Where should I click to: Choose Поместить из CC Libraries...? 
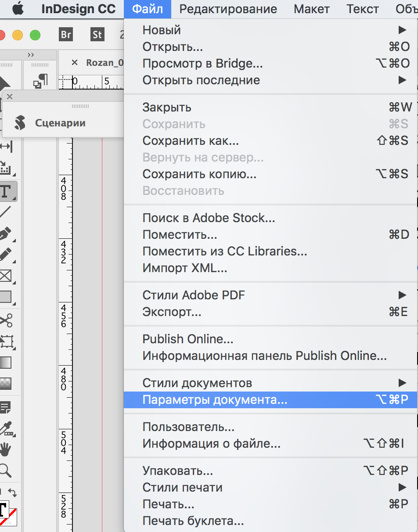pyautogui.click(x=270, y=252)
